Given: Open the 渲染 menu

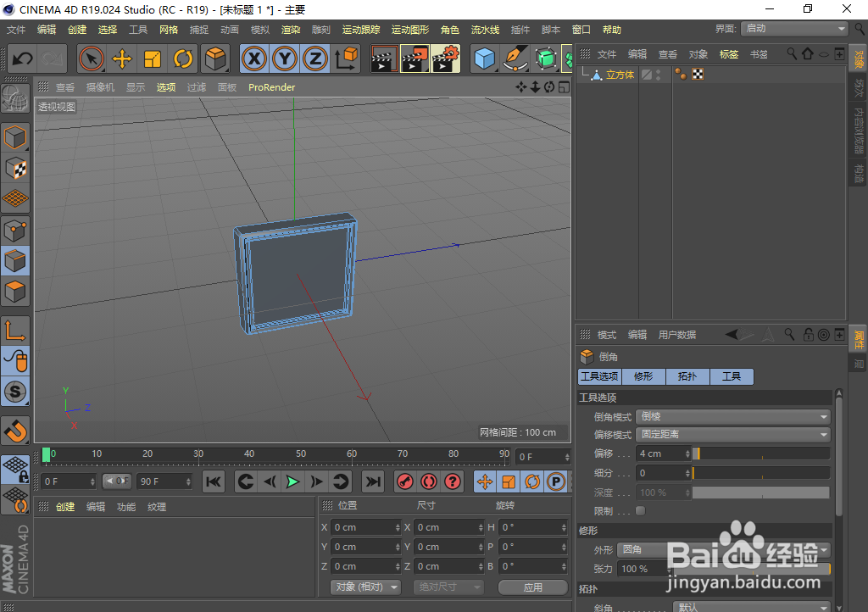Looking at the screenshot, I should pyautogui.click(x=290, y=29).
